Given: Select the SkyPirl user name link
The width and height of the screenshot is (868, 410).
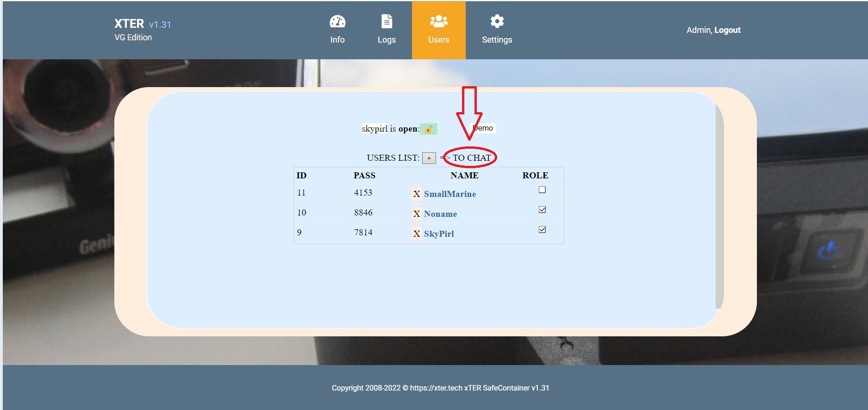Looking at the screenshot, I should pyautogui.click(x=439, y=234).
